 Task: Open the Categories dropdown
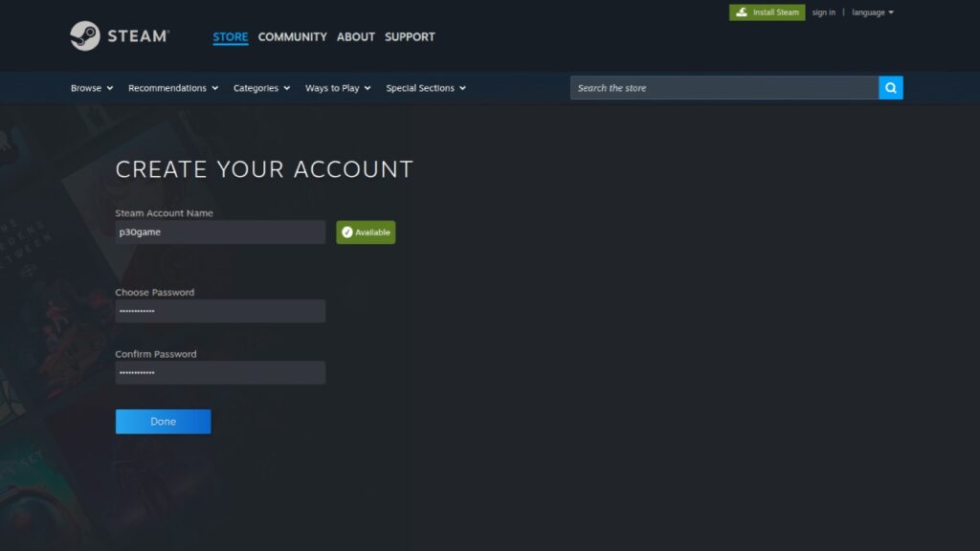click(x=262, y=88)
